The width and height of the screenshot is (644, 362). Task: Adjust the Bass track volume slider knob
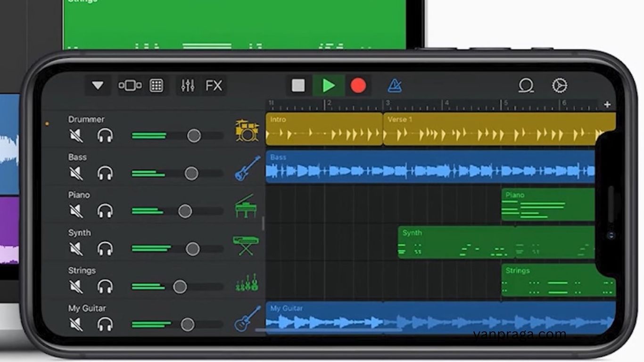(191, 173)
